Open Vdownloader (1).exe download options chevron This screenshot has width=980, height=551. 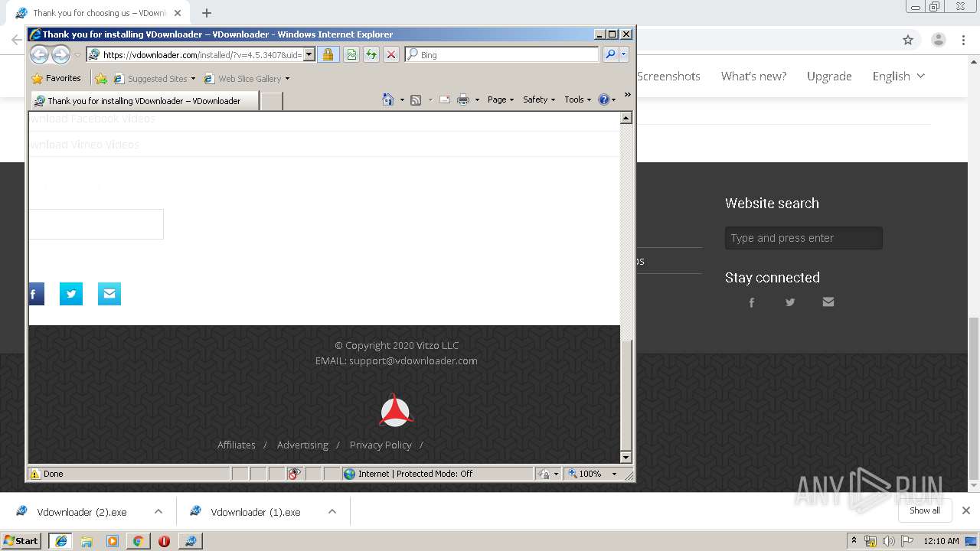coord(332,511)
